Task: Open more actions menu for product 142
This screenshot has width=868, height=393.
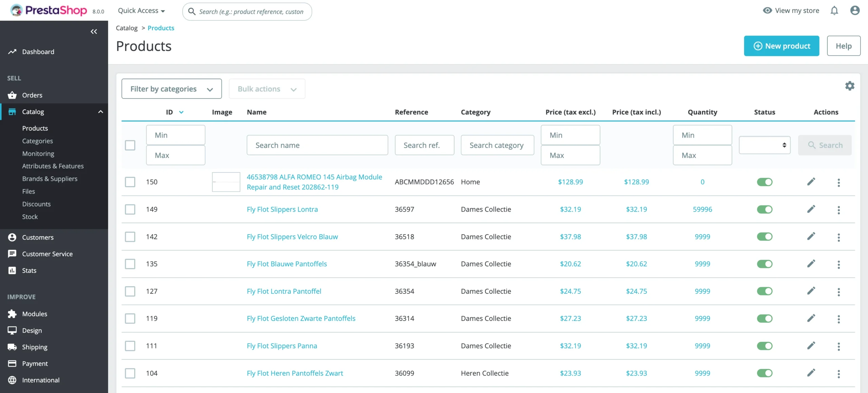Action: coord(839,237)
